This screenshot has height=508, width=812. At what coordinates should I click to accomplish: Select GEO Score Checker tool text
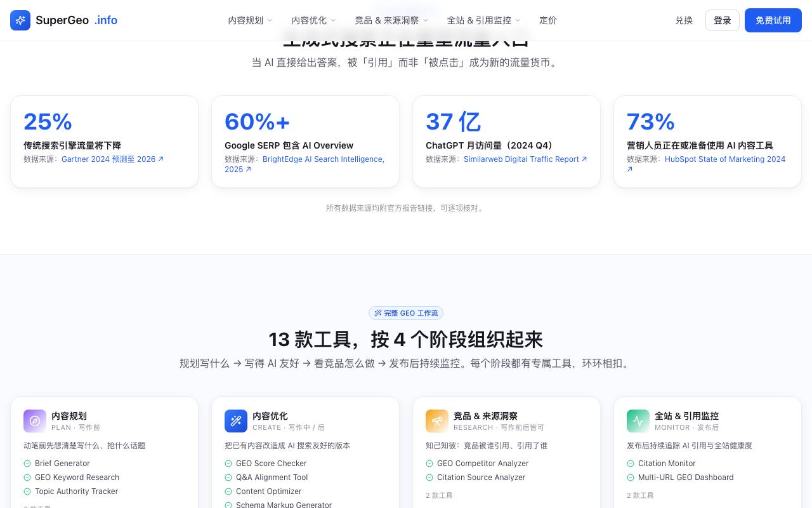point(271,464)
